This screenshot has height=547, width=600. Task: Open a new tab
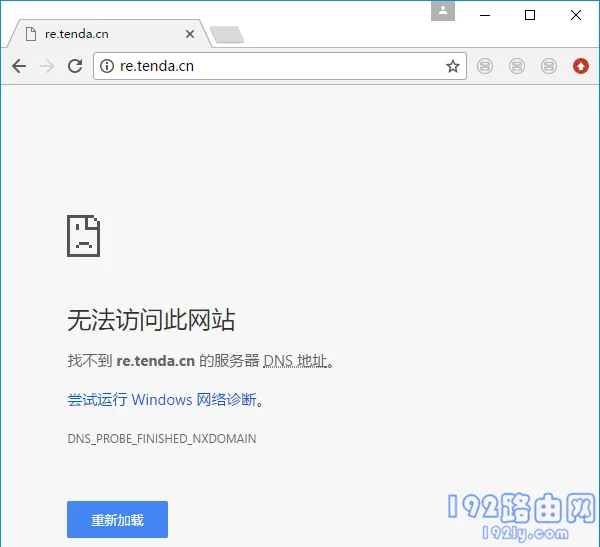point(227,35)
